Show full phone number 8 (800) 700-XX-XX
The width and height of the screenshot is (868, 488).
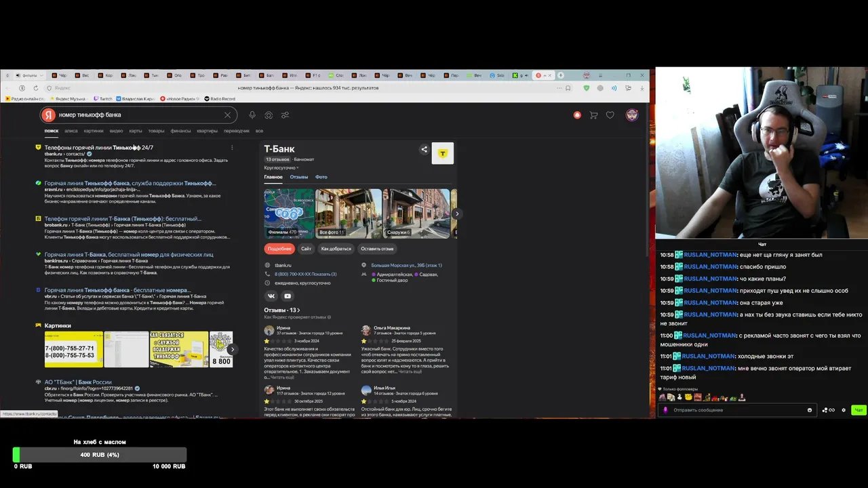306,274
